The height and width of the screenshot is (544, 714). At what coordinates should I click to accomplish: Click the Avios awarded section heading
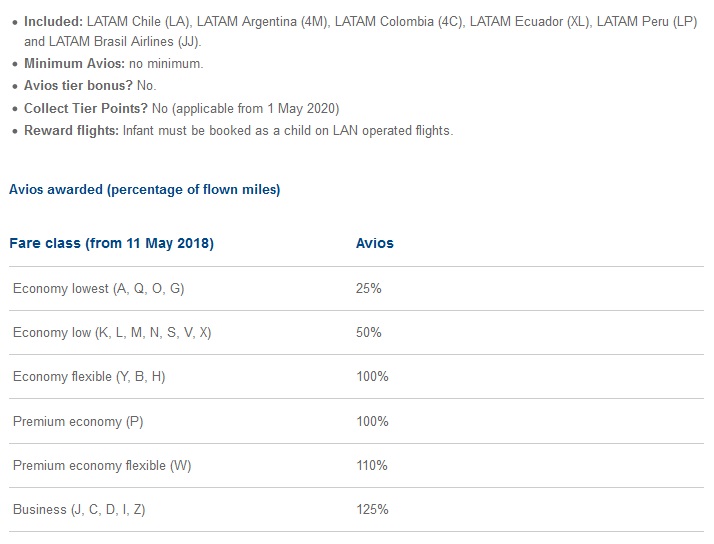point(144,190)
